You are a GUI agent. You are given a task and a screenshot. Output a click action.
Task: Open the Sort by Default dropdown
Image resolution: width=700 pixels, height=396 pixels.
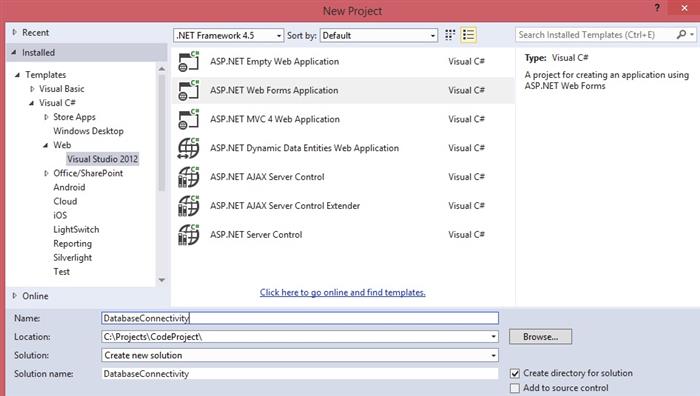pyautogui.click(x=378, y=35)
